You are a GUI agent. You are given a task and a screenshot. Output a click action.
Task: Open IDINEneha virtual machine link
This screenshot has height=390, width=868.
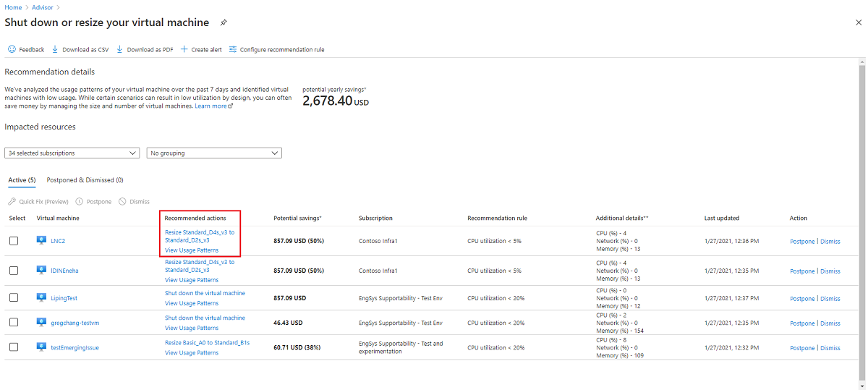pos(64,270)
